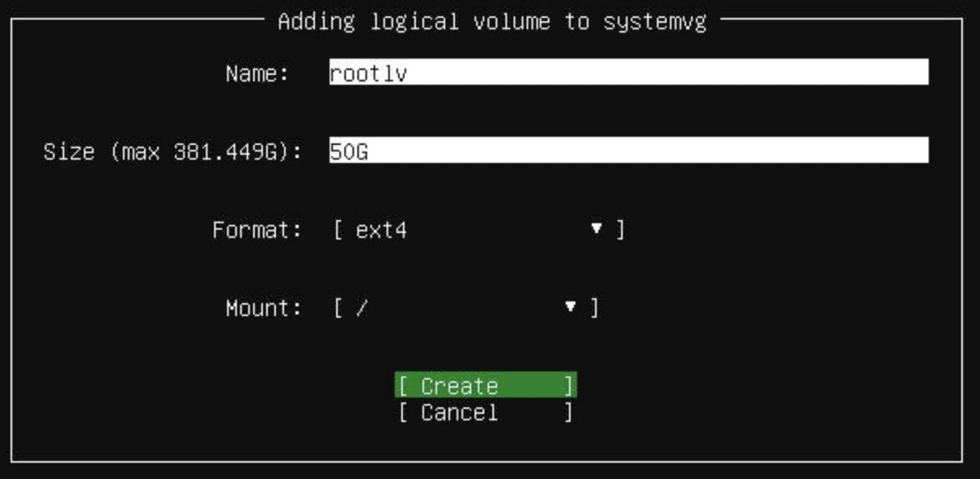Click the opening bracket of the Format selector

click(338, 231)
